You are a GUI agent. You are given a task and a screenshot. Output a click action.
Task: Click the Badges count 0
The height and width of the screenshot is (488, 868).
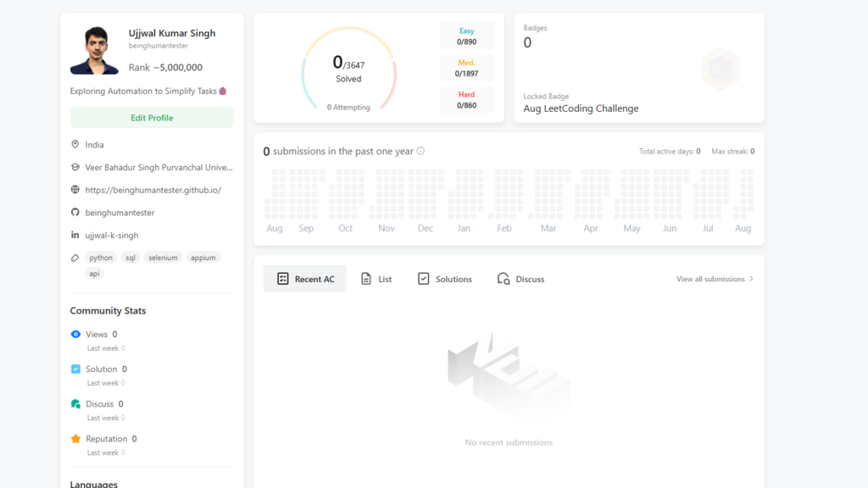tap(527, 42)
